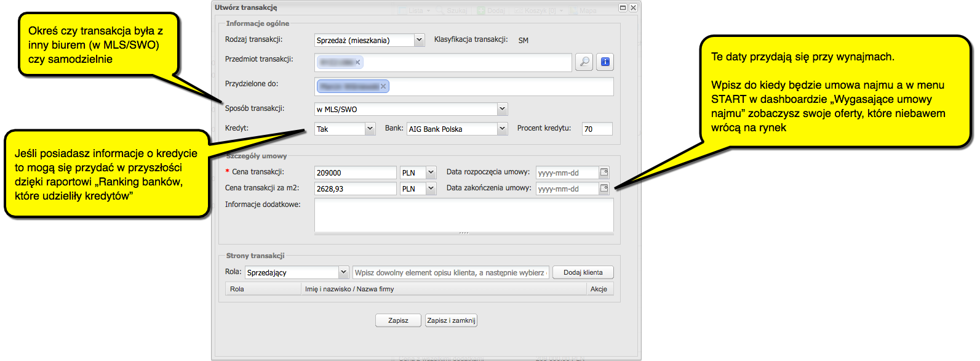Expand the Rodzaj transakcji dropdown
This screenshot has height=361, width=980.
(419, 40)
